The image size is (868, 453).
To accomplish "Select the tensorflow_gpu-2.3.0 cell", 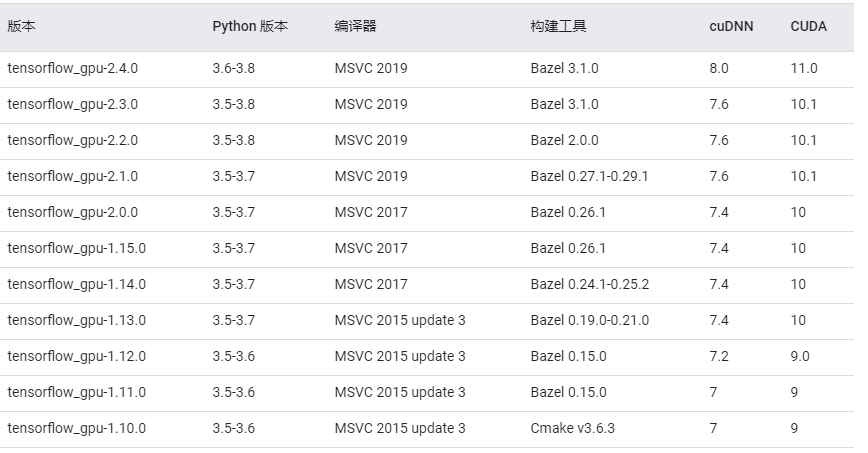I will [73, 104].
